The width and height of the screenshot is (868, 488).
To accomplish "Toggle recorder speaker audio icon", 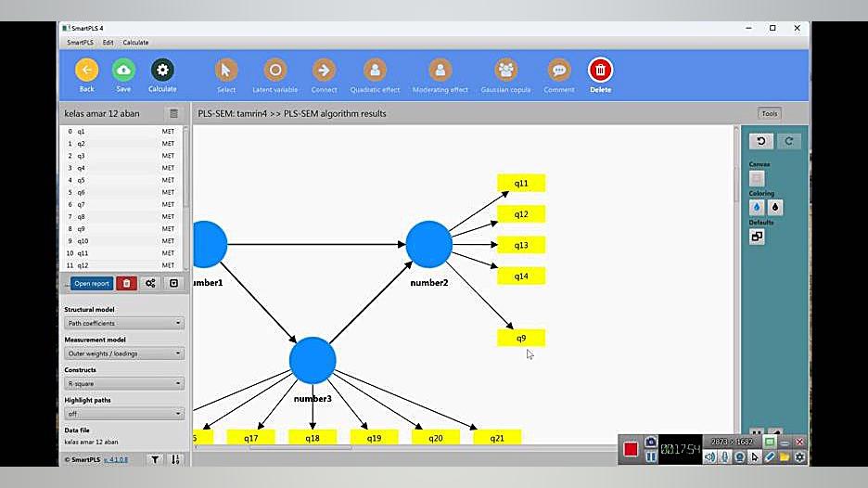I will [x=709, y=457].
